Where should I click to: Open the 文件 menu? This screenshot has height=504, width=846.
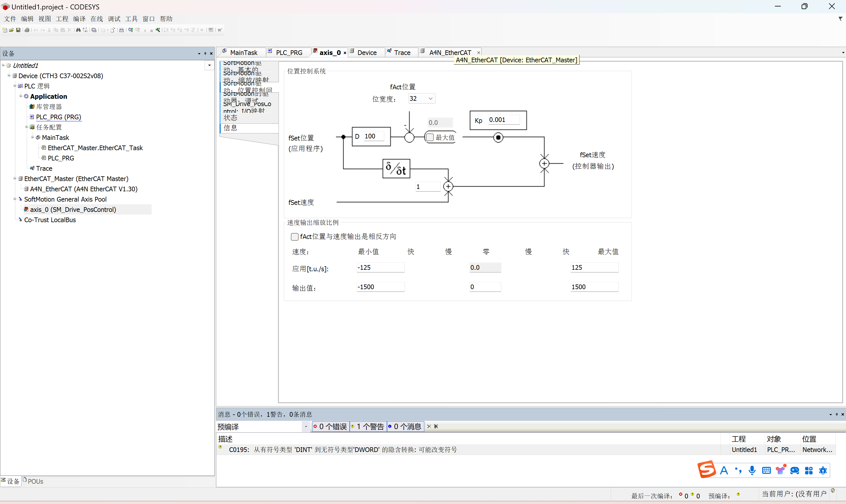coord(10,19)
